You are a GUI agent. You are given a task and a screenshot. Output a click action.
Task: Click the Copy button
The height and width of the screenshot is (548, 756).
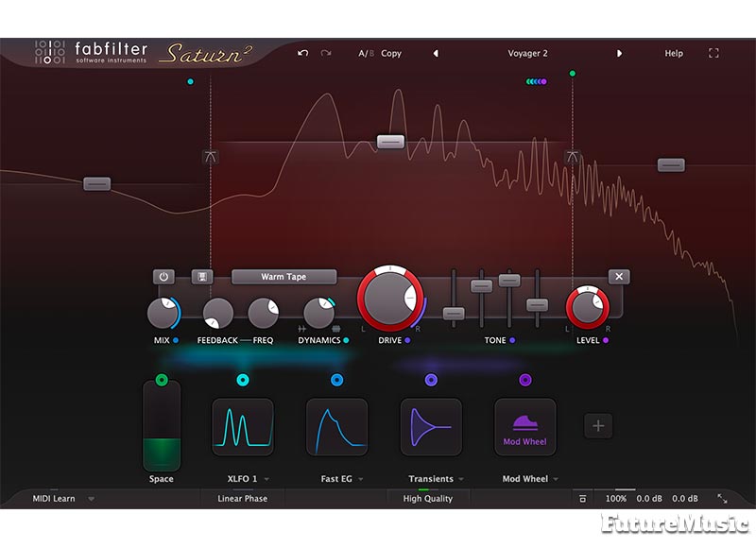pos(391,54)
